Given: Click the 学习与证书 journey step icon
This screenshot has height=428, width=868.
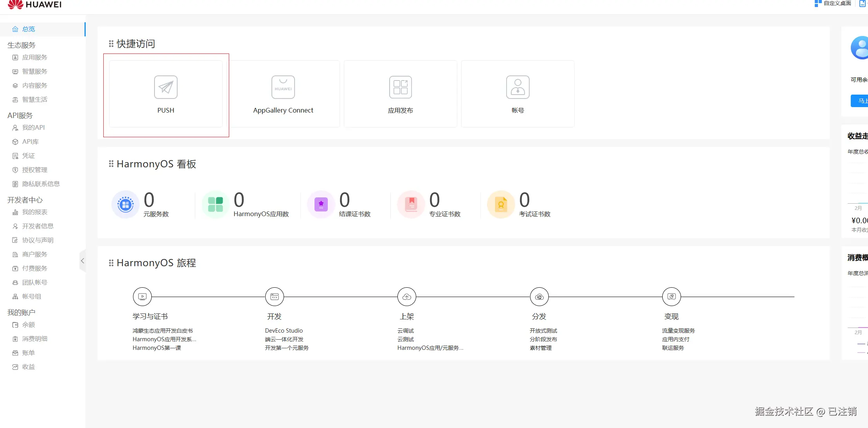Looking at the screenshot, I should click(x=142, y=297).
